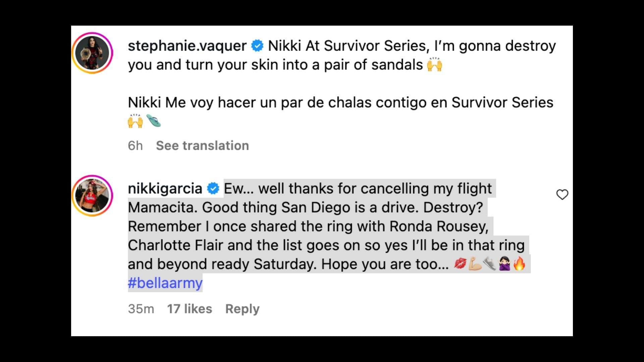Select the flexed bicep emoji
The width and height of the screenshot is (644, 362).
[x=475, y=263]
